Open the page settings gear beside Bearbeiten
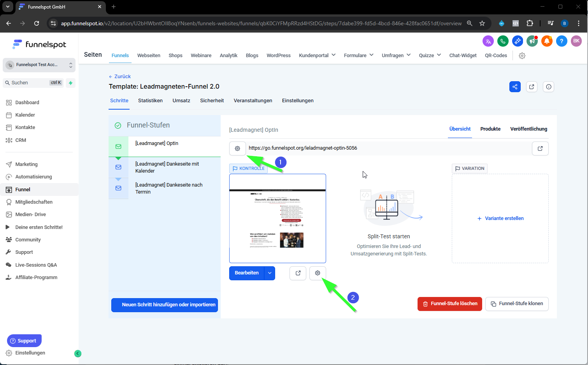 coord(318,273)
